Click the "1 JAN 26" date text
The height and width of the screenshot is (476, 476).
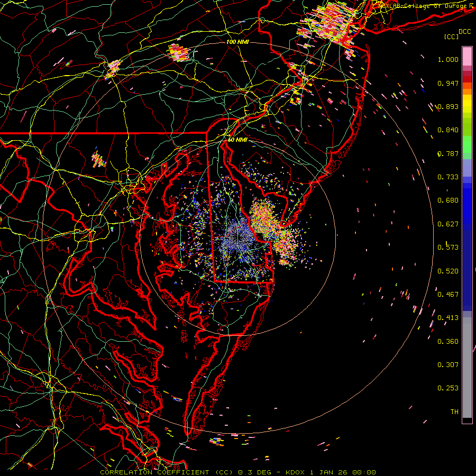[328, 472]
